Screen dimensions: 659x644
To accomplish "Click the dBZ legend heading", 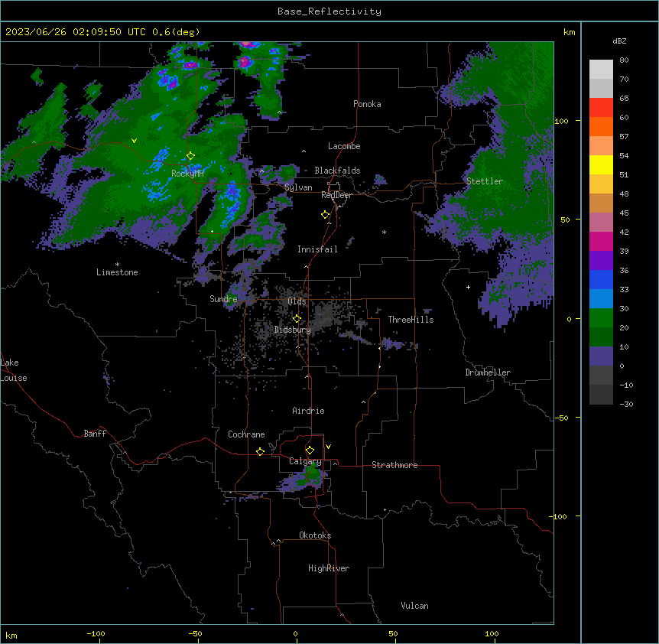I will [619, 41].
